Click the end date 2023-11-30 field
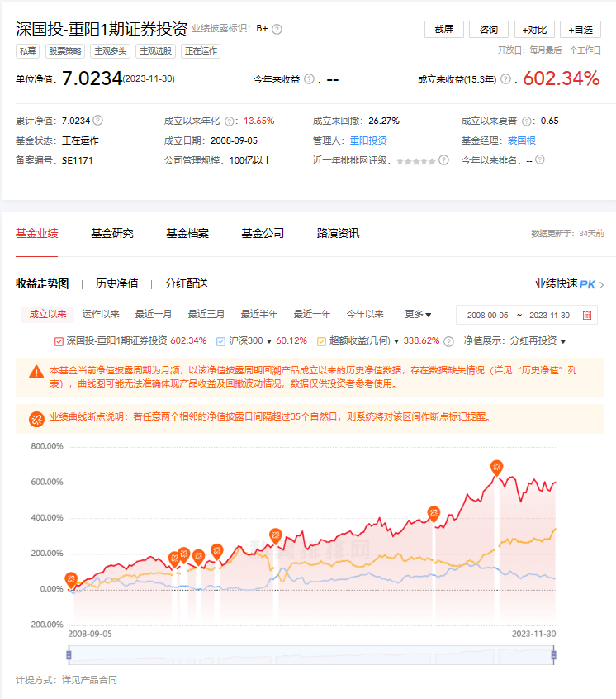This screenshot has width=616, height=699. [x=549, y=315]
